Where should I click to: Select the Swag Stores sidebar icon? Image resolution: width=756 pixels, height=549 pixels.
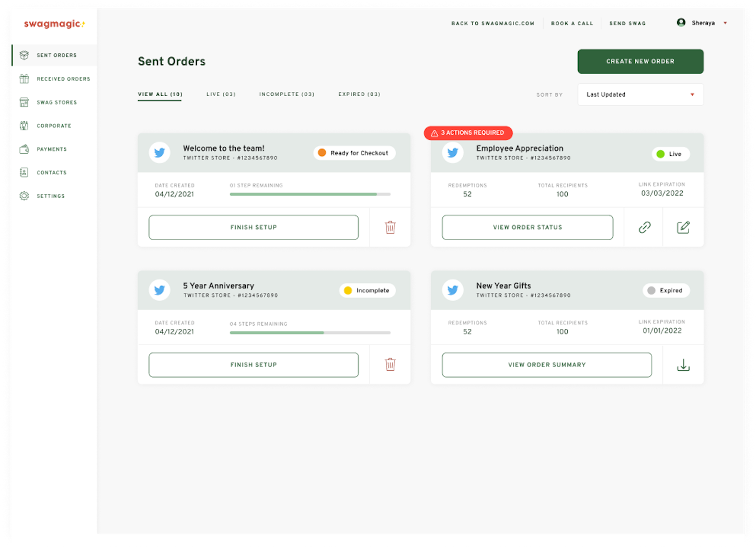[x=24, y=102]
